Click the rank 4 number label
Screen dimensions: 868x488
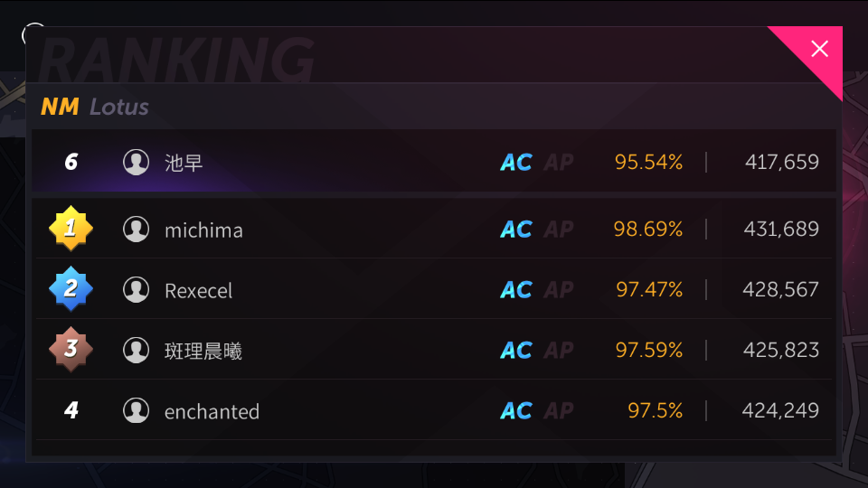[71, 410]
